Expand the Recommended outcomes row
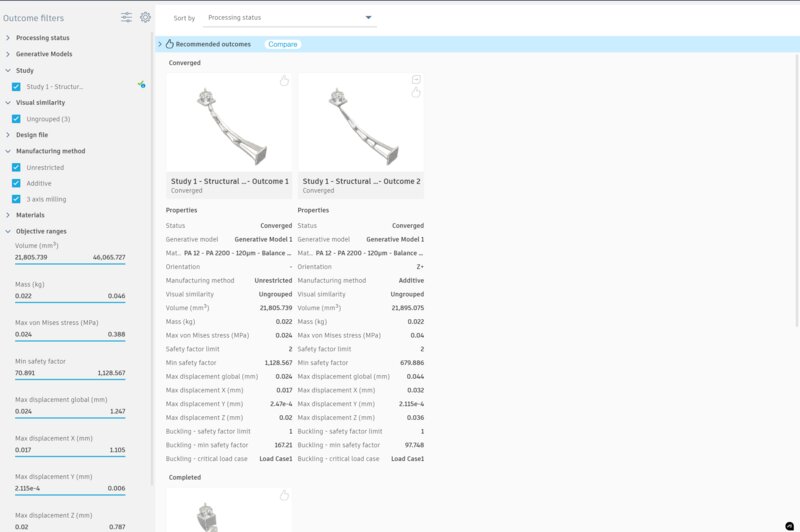800x532 pixels. (x=160, y=44)
